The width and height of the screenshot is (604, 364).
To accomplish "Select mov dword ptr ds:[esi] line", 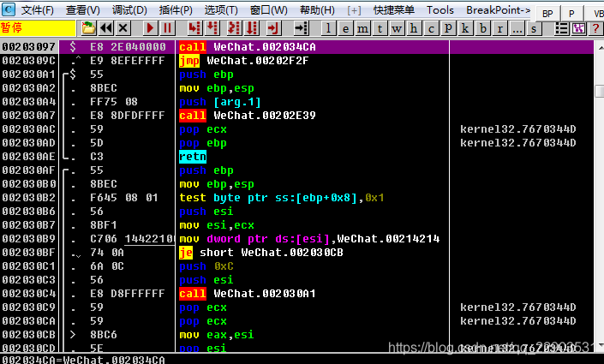I will click(309, 239).
